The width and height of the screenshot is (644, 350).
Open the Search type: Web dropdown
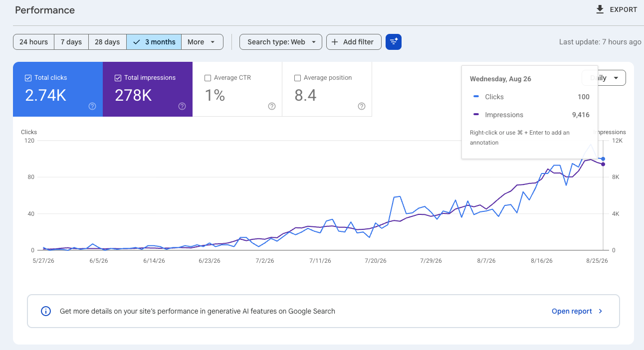click(281, 42)
